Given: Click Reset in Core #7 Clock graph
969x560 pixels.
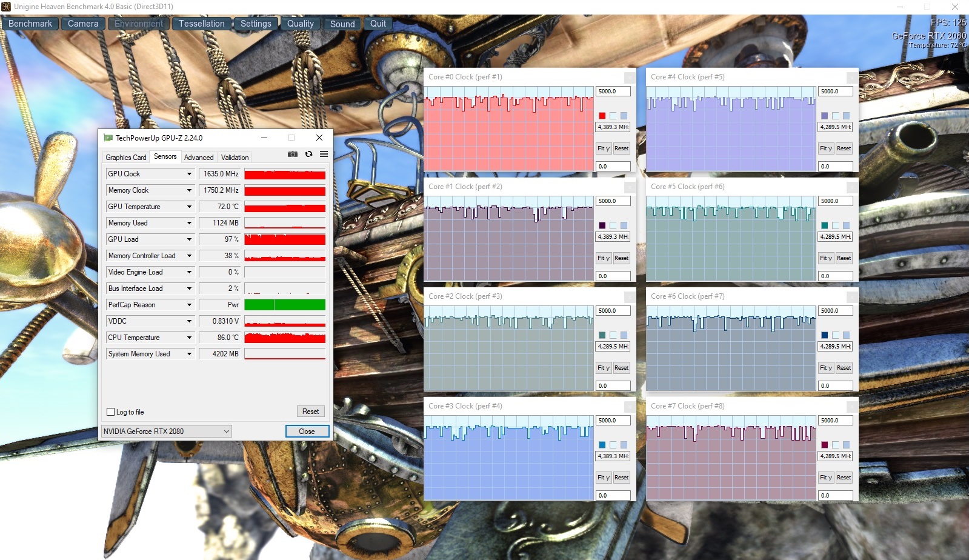Looking at the screenshot, I should [x=844, y=478].
